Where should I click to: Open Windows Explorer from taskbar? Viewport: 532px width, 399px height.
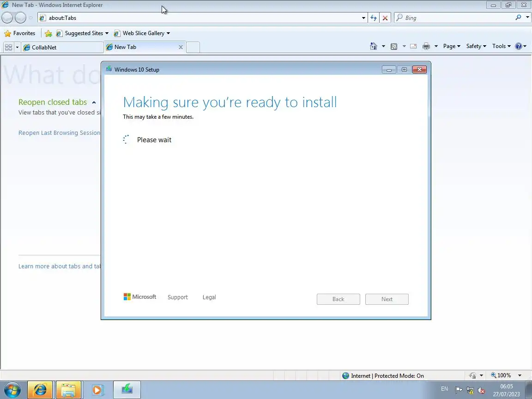tap(68, 390)
